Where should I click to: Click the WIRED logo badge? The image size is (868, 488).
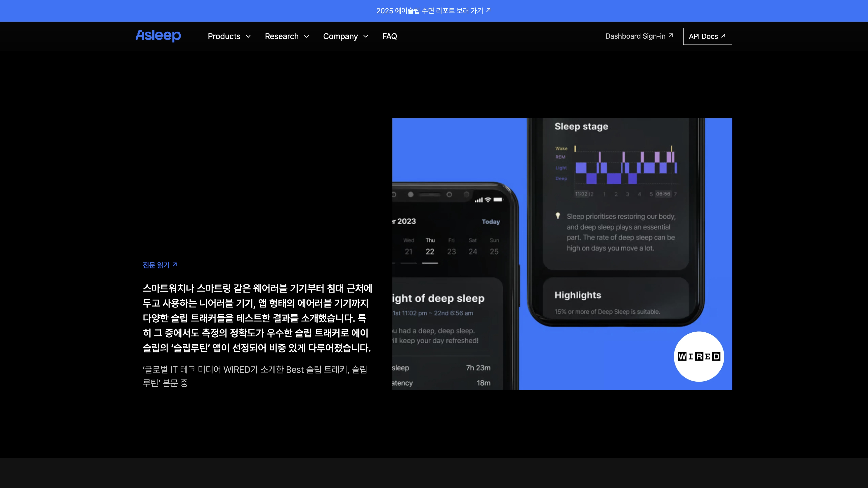[x=699, y=356]
